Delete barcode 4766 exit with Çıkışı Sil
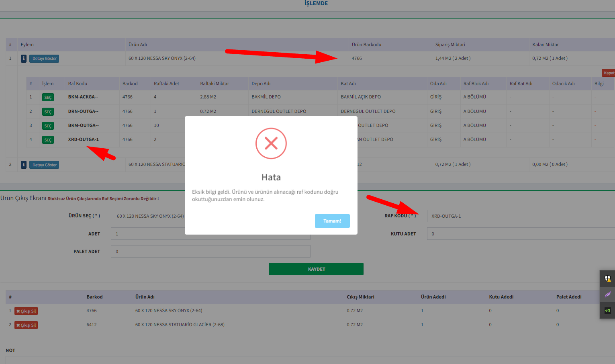 click(26, 311)
